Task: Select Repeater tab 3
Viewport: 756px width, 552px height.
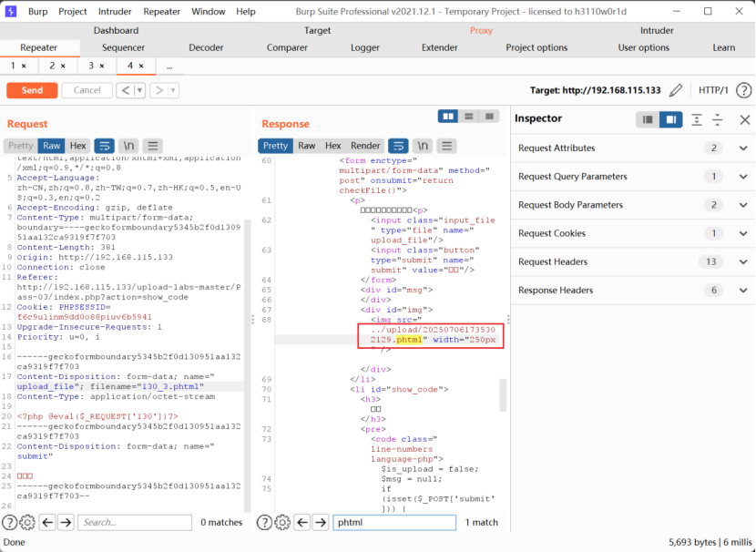Action: point(91,66)
